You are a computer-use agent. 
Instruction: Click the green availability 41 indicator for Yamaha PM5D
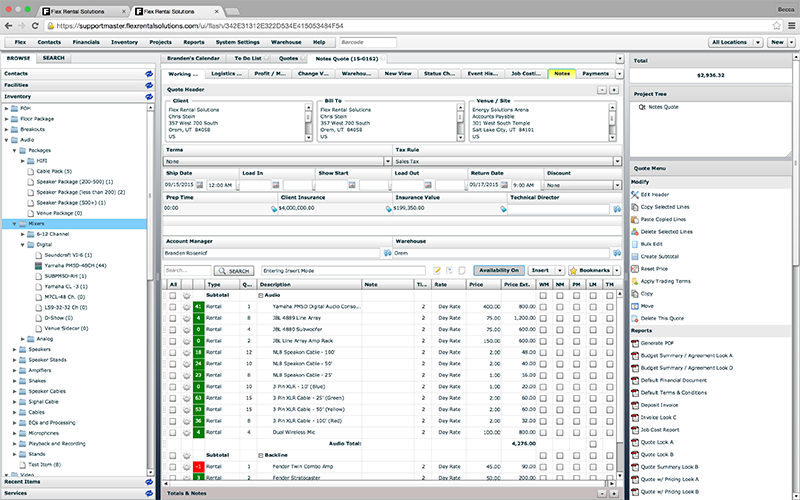click(198, 307)
